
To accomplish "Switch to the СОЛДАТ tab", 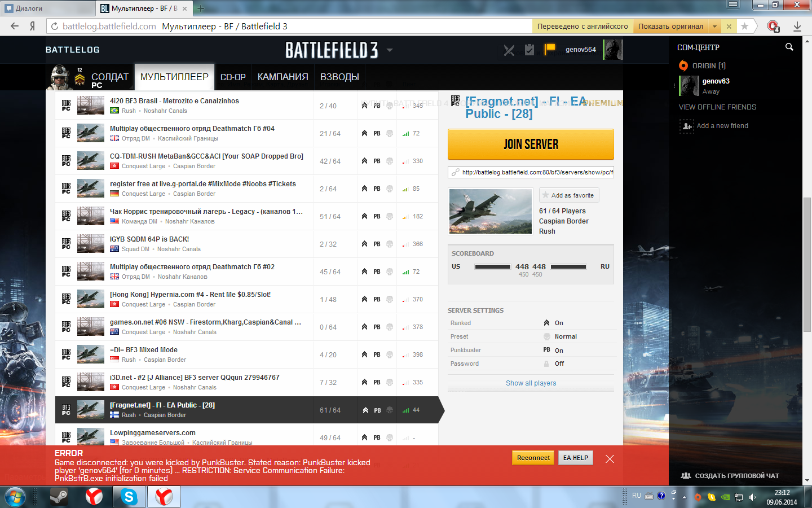I will (110, 77).
